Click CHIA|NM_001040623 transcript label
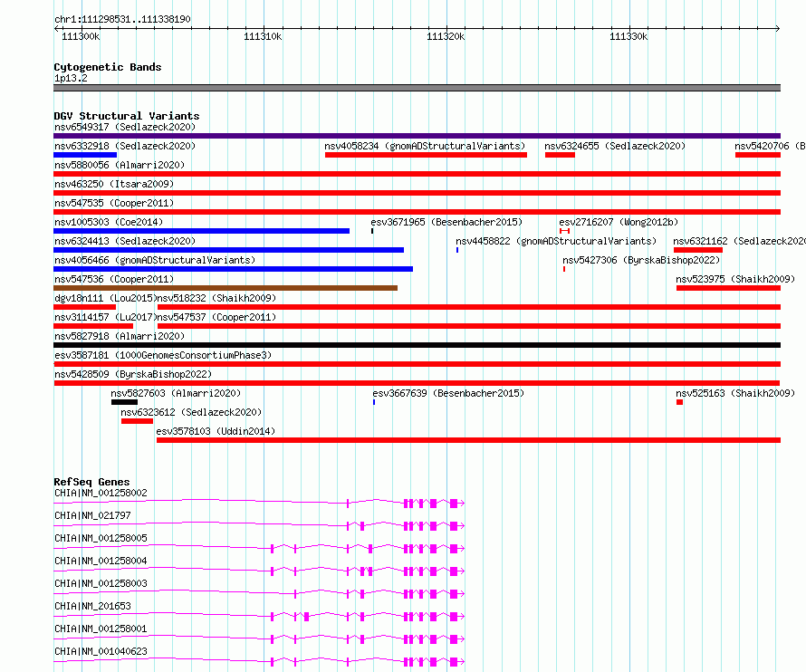 tap(101, 651)
